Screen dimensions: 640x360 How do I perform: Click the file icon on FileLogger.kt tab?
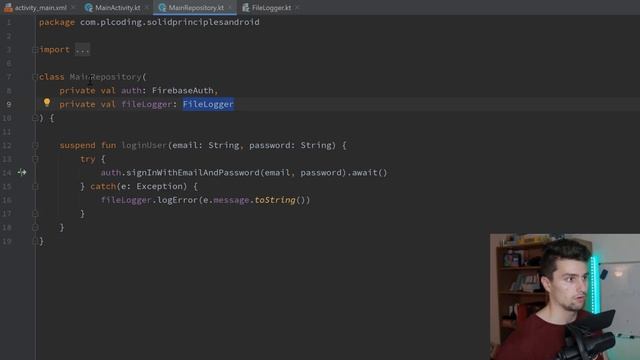[245, 7]
